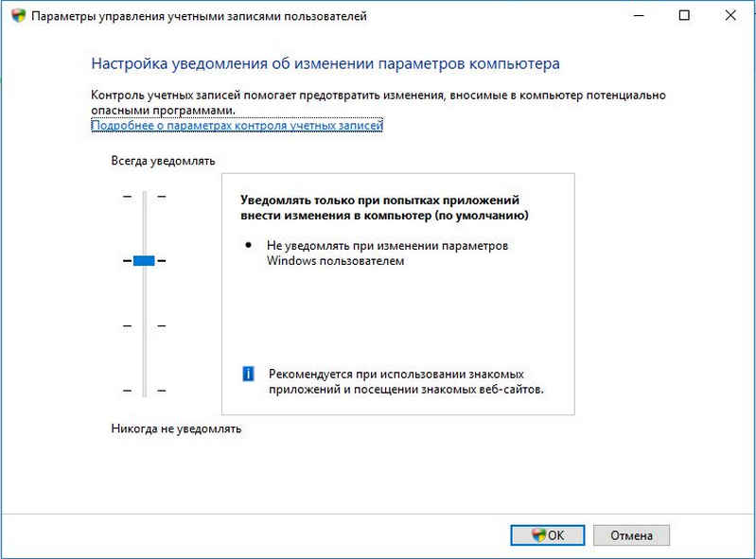Click window title 'Параметры управления учетными записями пользователей'
756x559 pixels.
(x=199, y=16)
